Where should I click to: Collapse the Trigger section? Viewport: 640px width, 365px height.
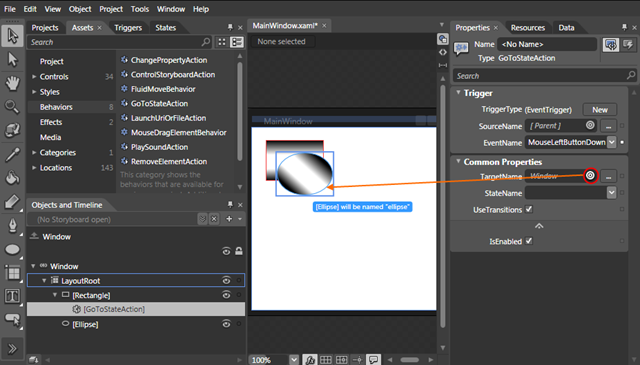[x=458, y=93]
